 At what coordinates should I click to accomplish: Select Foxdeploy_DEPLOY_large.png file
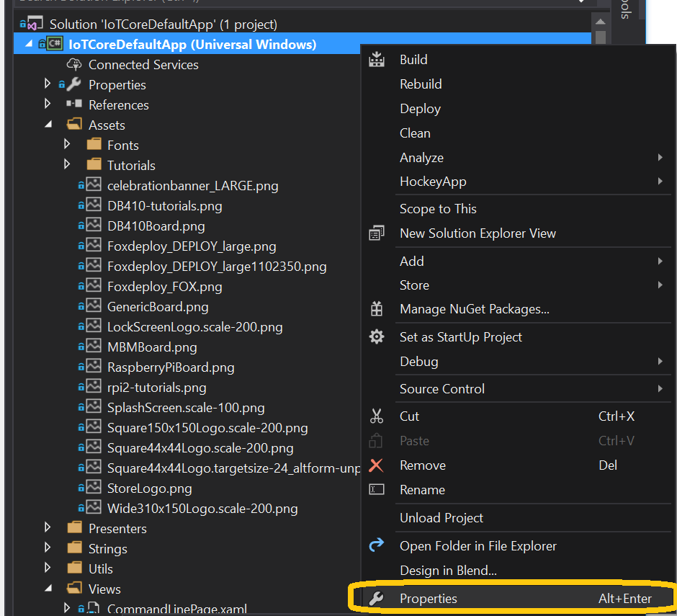pyautogui.click(x=192, y=246)
